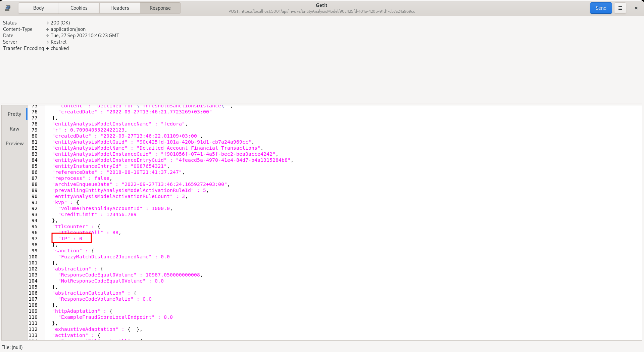Click the "entityAnalysisModelActivationRuleCount" line
This screenshot has width=644, height=352.
pos(120,196)
